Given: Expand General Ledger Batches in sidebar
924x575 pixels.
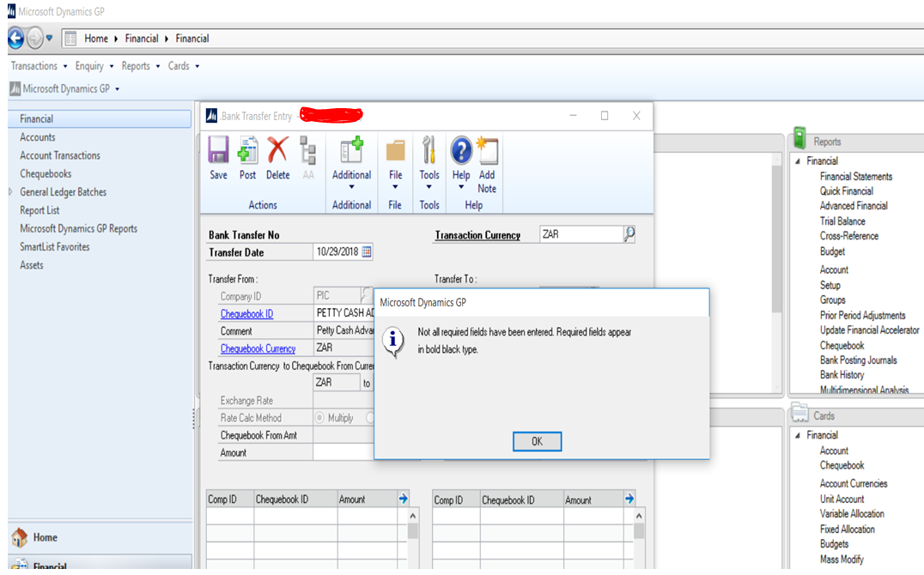Looking at the screenshot, I should [11, 192].
